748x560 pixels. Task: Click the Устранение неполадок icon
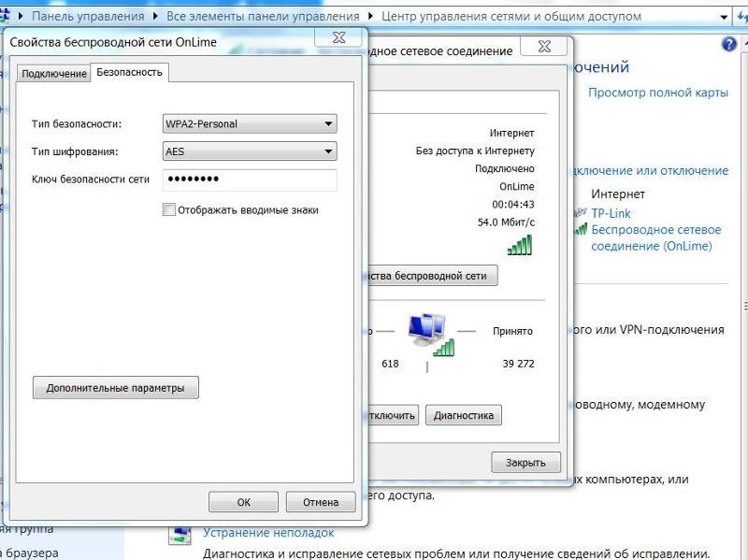coord(180,535)
